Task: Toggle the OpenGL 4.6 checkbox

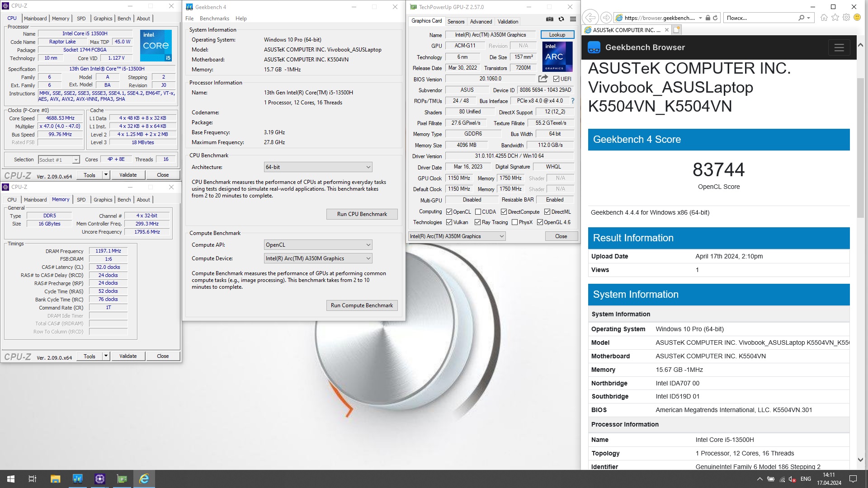Action: [539, 222]
